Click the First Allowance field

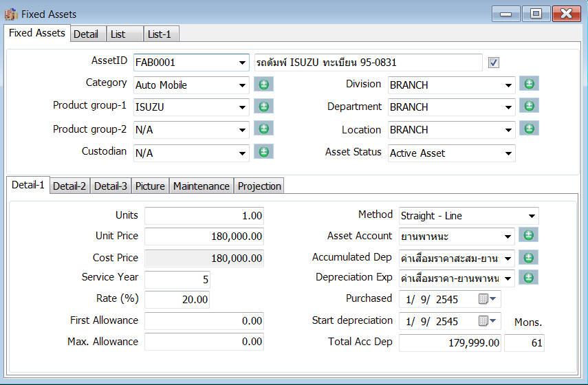tap(204, 321)
